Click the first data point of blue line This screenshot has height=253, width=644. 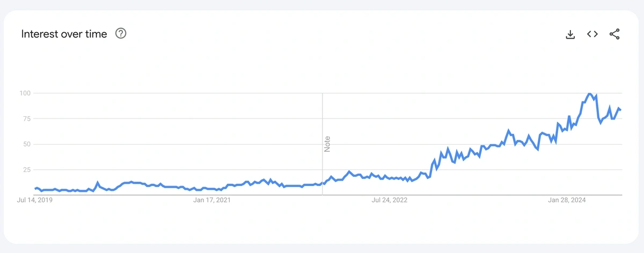(35, 188)
